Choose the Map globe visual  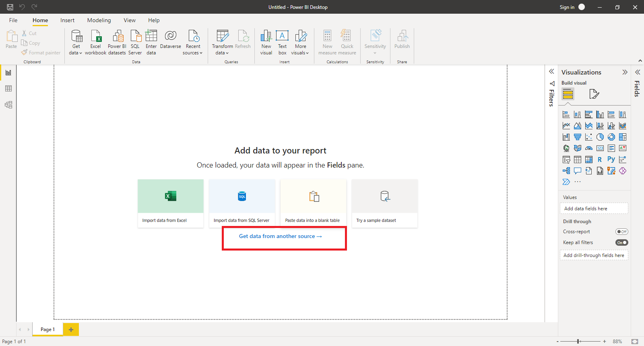(x=566, y=148)
